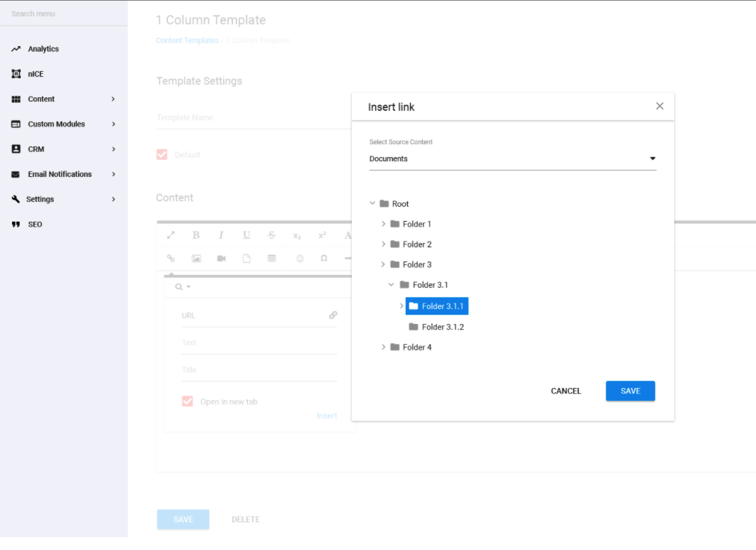Click the insert table toolbar icon
756x550 pixels.
(271, 259)
